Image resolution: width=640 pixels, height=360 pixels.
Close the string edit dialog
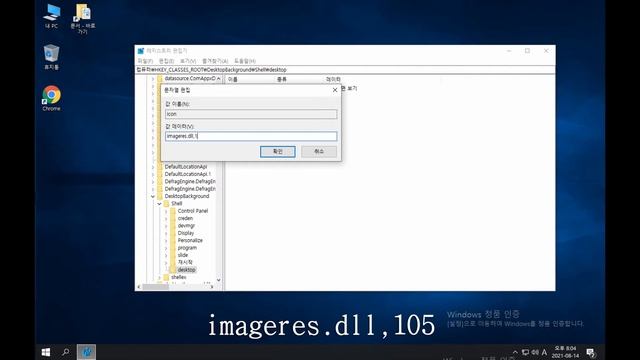point(335,90)
